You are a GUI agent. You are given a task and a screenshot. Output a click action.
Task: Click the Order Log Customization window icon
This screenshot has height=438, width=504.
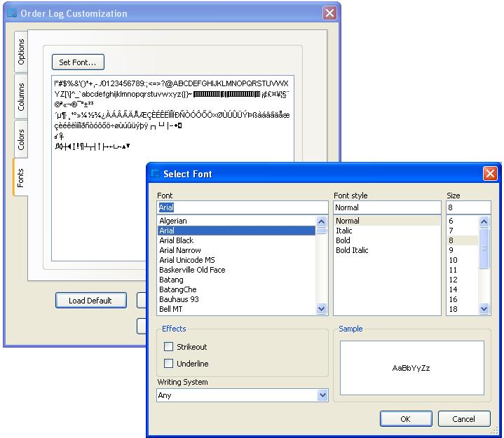11,13
